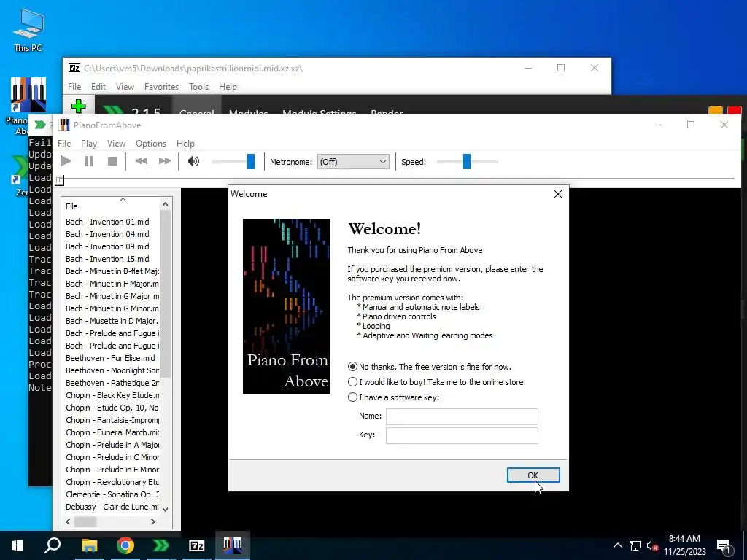Click file list scroll right arrow
The height and width of the screenshot is (560, 747).
coord(153,521)
